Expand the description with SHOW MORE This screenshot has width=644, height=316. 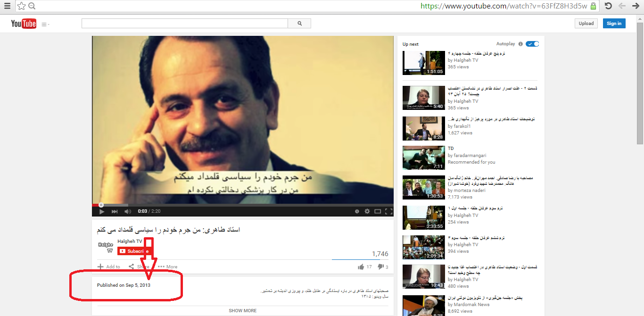(242, 310)
